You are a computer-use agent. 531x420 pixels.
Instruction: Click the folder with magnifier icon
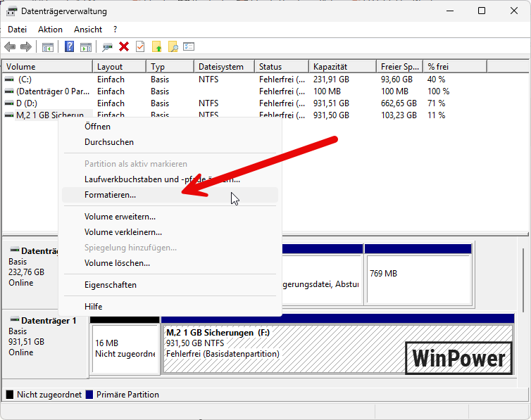[173, 47]
